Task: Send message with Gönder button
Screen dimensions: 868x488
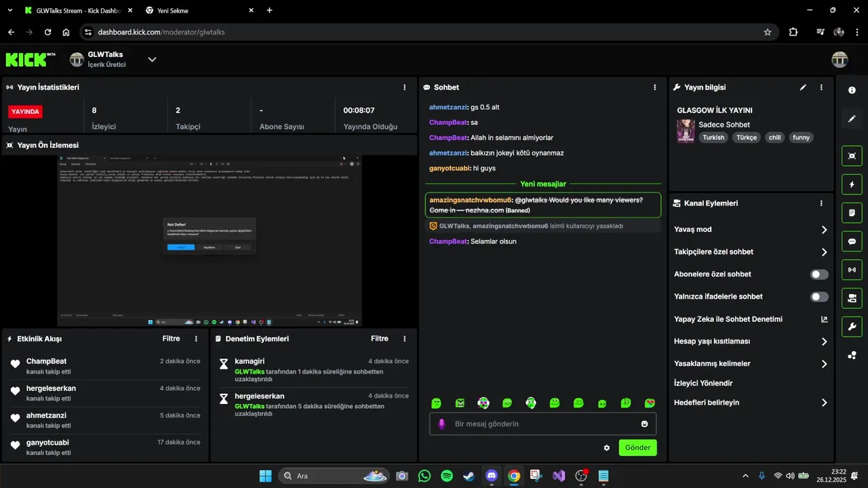Action: click(x=637, y=447)
